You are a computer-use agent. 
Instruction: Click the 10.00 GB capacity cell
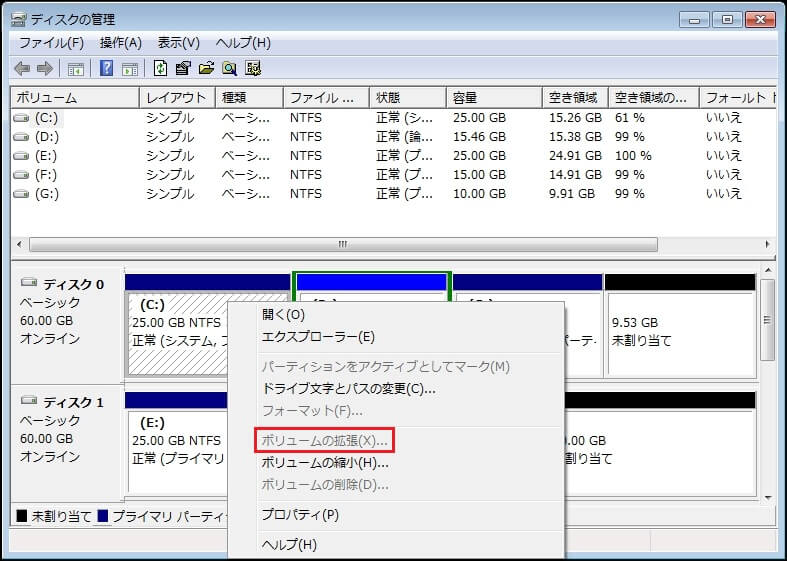point(479,194)
